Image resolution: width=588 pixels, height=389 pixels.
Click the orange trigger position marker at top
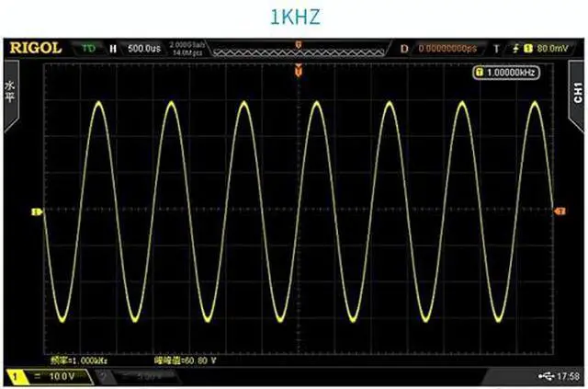(x=298, y=70)
